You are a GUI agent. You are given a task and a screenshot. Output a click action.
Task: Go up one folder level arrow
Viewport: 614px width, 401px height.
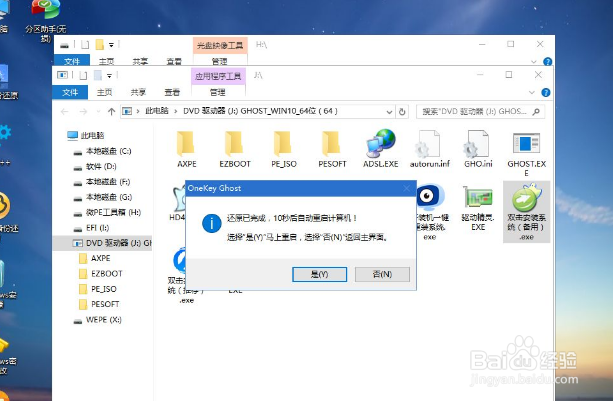[x=111, y=112]
